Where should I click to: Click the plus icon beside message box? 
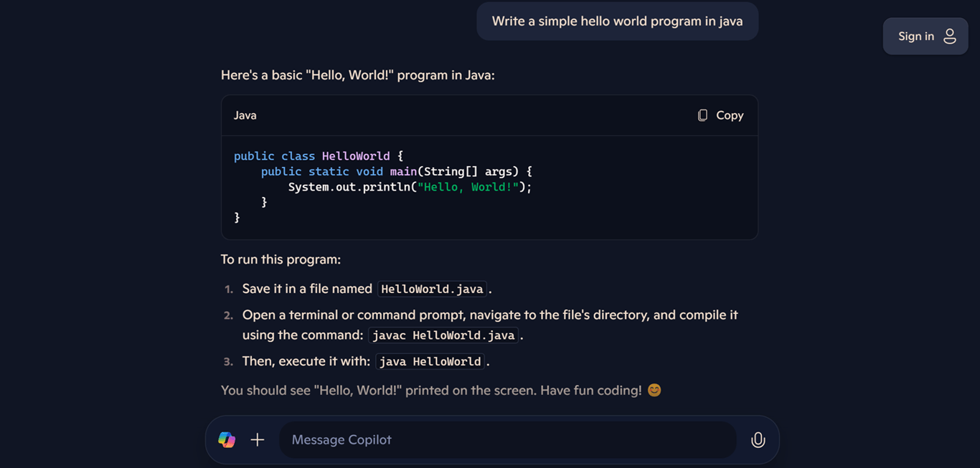point(258,439)
